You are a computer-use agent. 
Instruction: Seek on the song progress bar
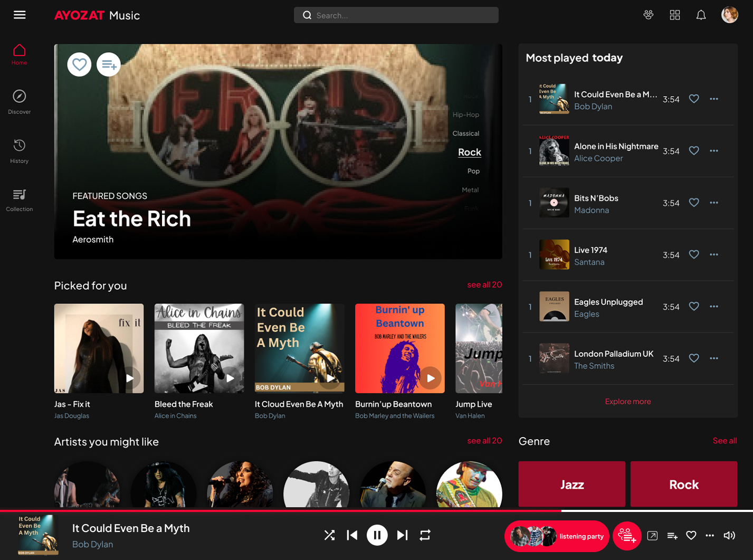tap(376, 511)
